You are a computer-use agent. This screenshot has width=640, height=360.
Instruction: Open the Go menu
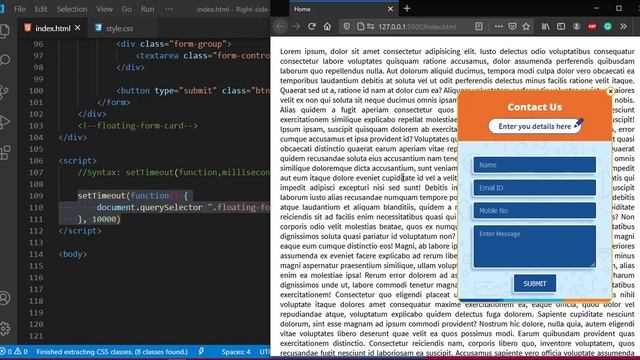pos(127,9)
